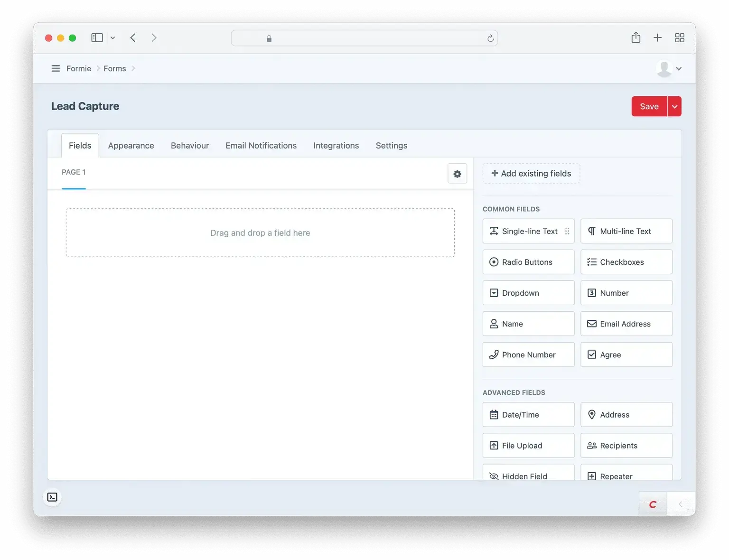Image resolution: width=729 pixels, height=560 pixels.
Task: Click the Craft plugin icon bottom right
Action: tap(653, 504)
